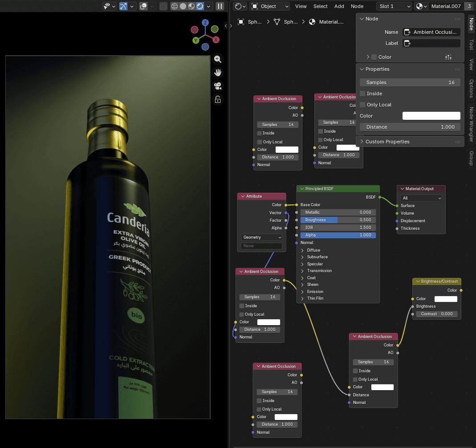Click the padlock icon under the camera icon
The width and height of the screenshot is (476, 448).
click(x=218, y=99)
